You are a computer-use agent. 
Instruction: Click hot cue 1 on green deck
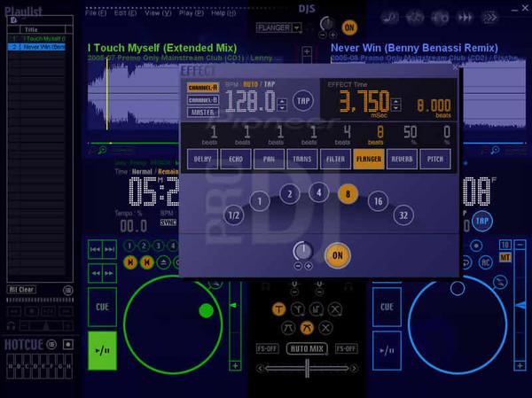[129, 246]
